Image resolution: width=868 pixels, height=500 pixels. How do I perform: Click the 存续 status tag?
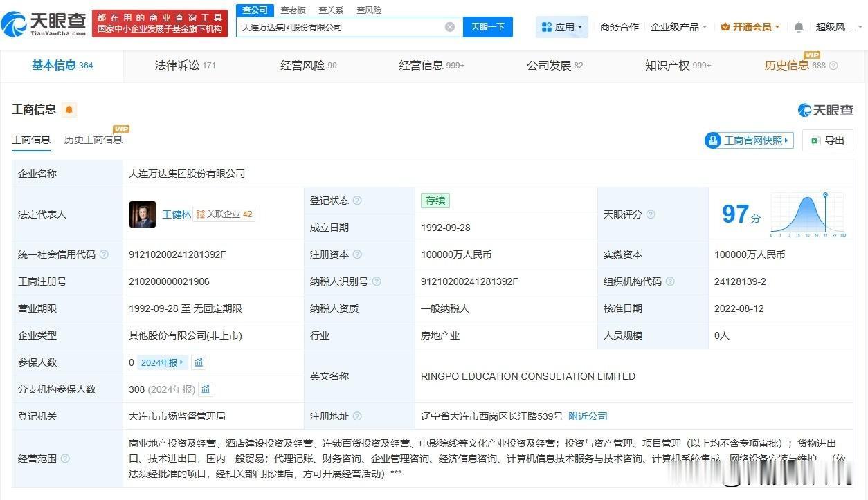click(x=435, y=201)
